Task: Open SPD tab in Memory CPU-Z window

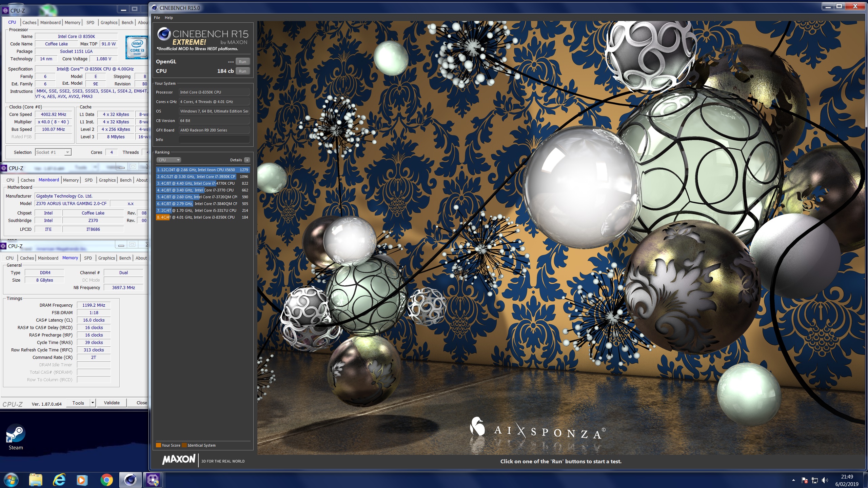Action: point(88,258)
